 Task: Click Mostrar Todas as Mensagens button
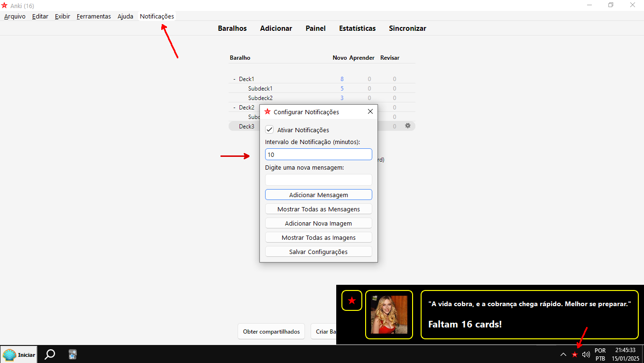pyautogui.click(x=318, y=209)
